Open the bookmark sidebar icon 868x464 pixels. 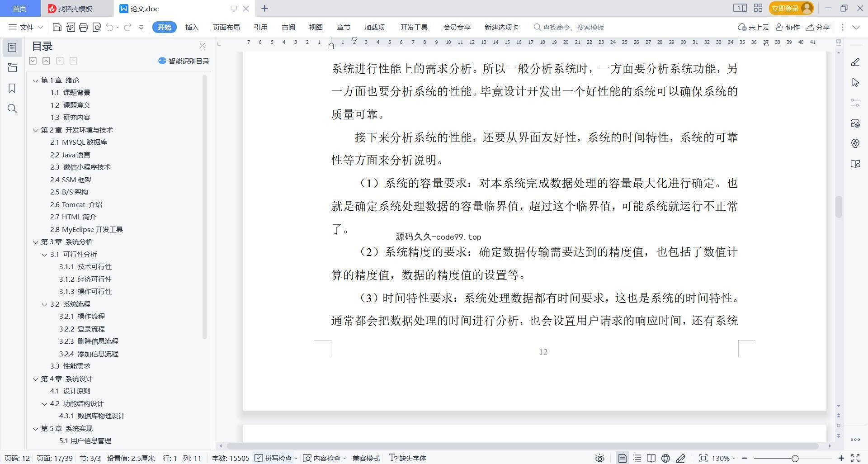12,88
